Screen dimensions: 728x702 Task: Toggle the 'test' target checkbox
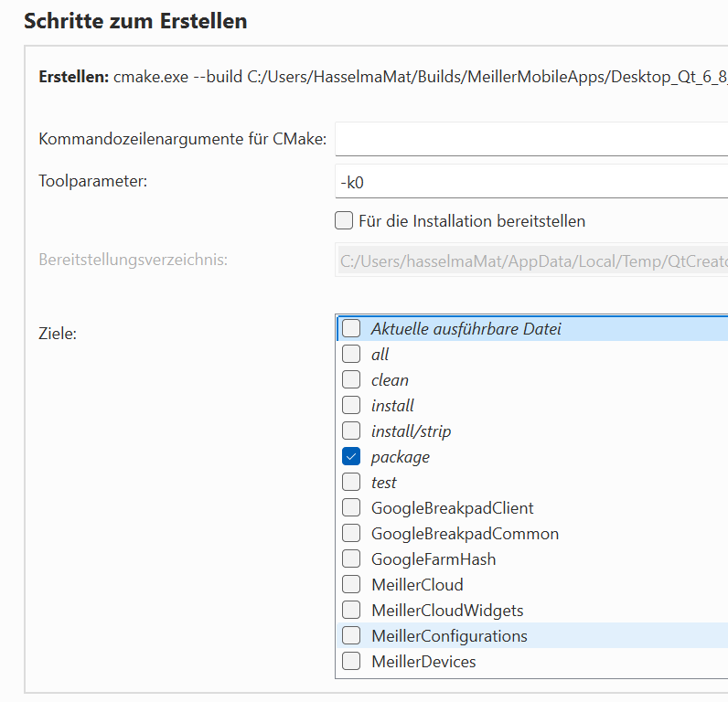point(351,483)
